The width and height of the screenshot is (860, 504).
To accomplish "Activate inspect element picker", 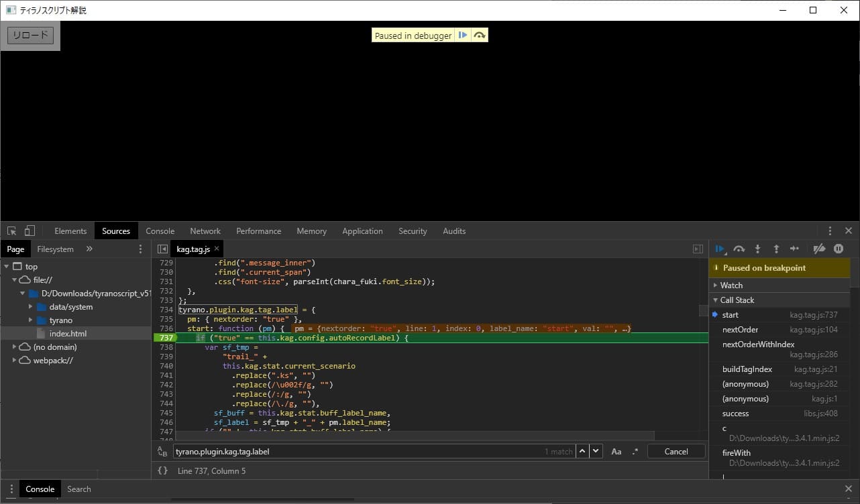I will [x=11, y=231].
